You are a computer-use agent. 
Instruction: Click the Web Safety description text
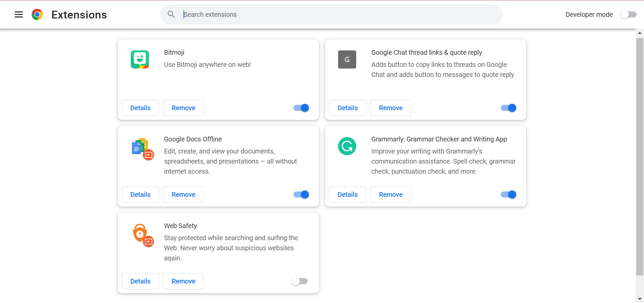pos(231,248)
